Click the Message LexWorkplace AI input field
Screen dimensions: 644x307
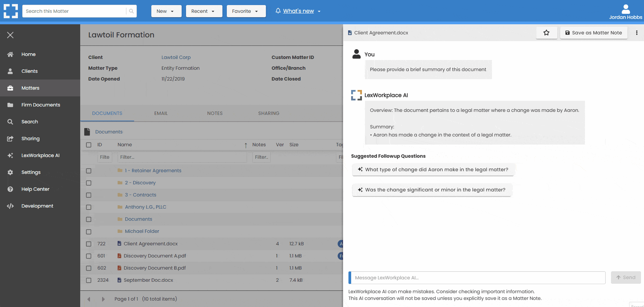click(472, 277)
